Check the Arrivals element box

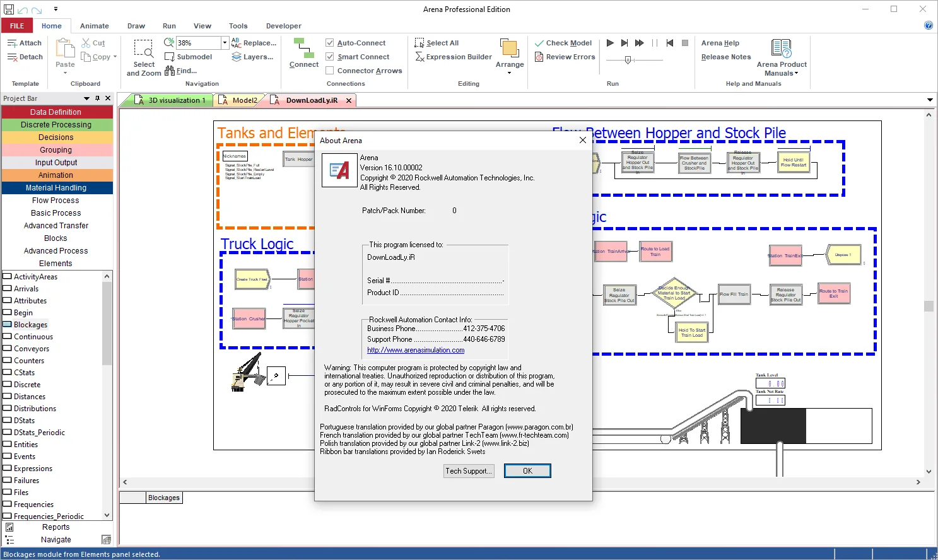click(8, 288)
